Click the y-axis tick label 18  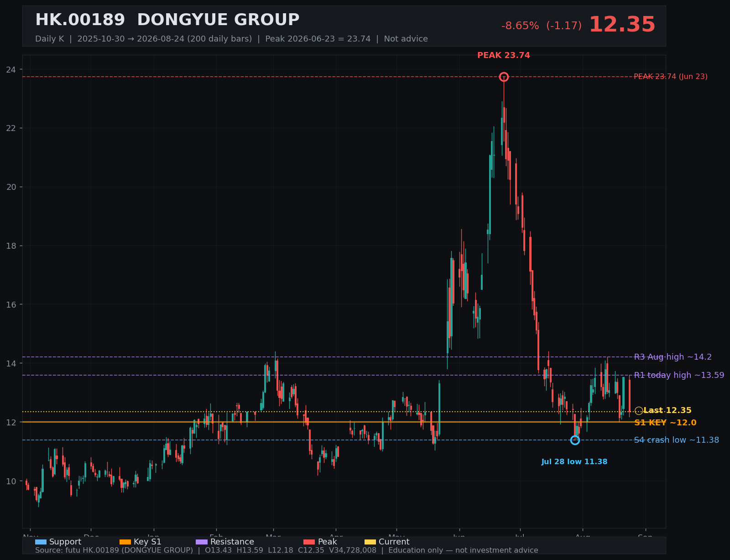pyautogui.click(x=11, y=246)
